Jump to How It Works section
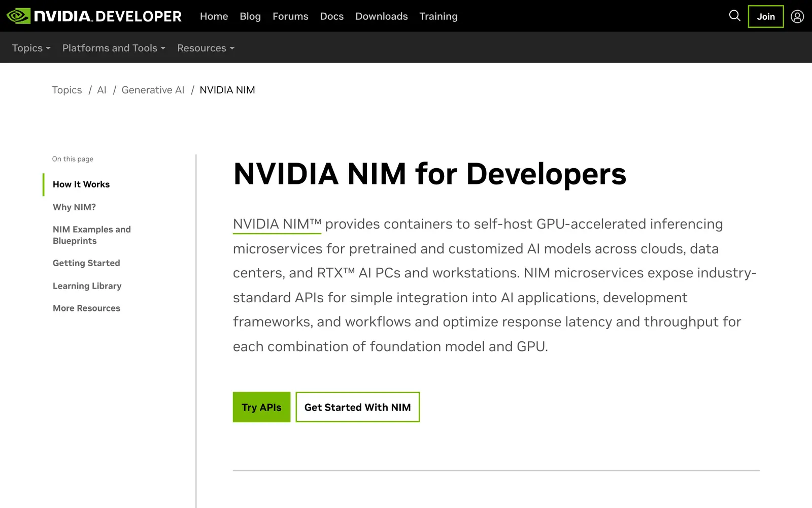Screen dimensions: 812x508 pos(81,184)
